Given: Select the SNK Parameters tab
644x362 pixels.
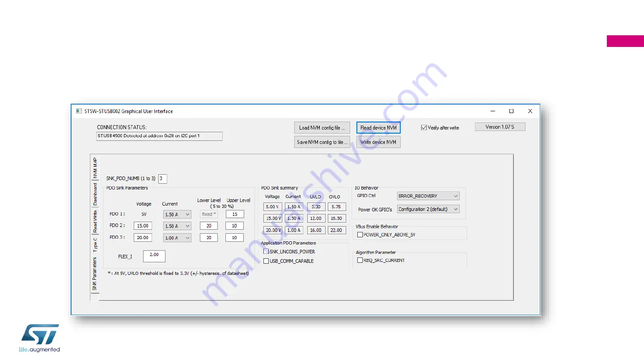Looking at the screenshot, I should coord(94,274).
